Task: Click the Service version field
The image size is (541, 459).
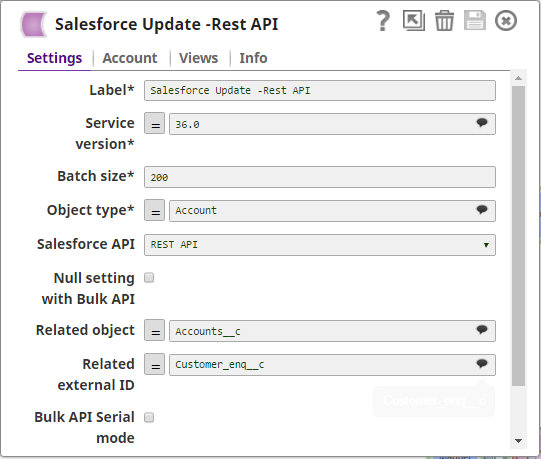Action: click(x=332, y=124)
